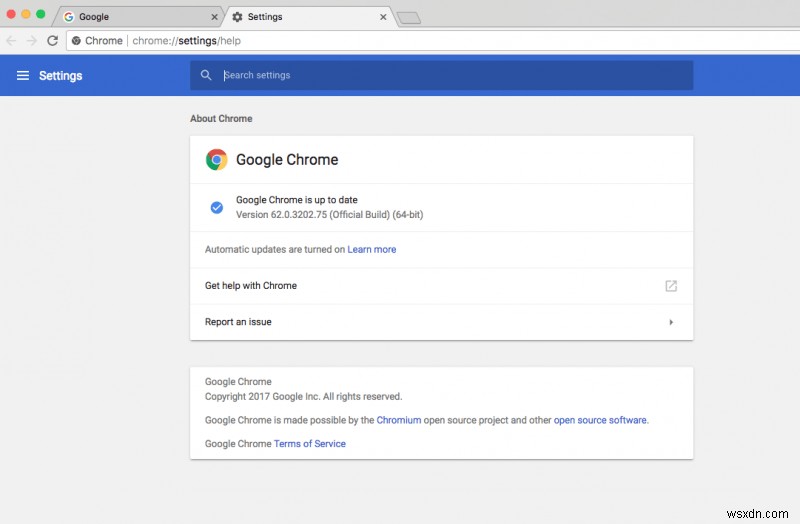Click the About Chrome heading
This screenshot has height=524, width=800.
[221, 118]
